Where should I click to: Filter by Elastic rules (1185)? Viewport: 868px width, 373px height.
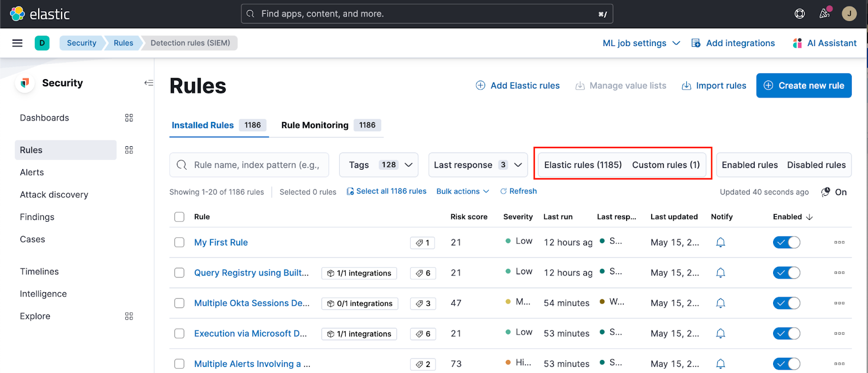583,165
